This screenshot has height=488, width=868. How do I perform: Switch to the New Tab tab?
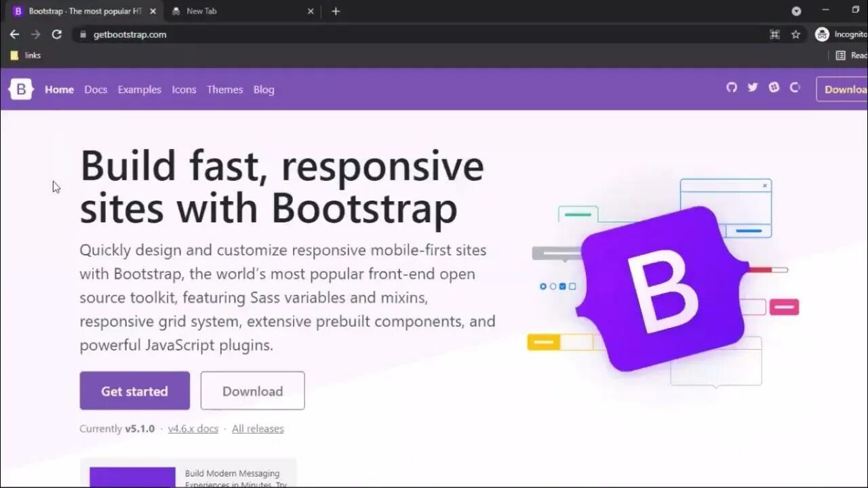242,12
